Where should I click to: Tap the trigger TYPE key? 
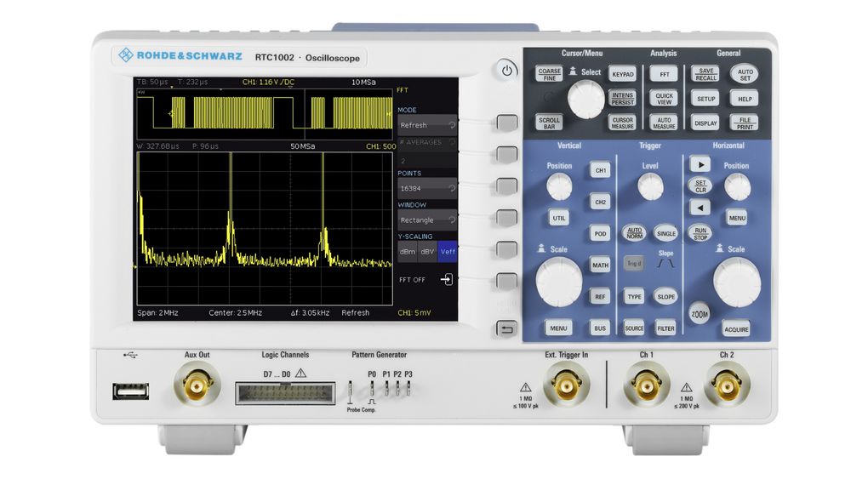coord(634,296)
